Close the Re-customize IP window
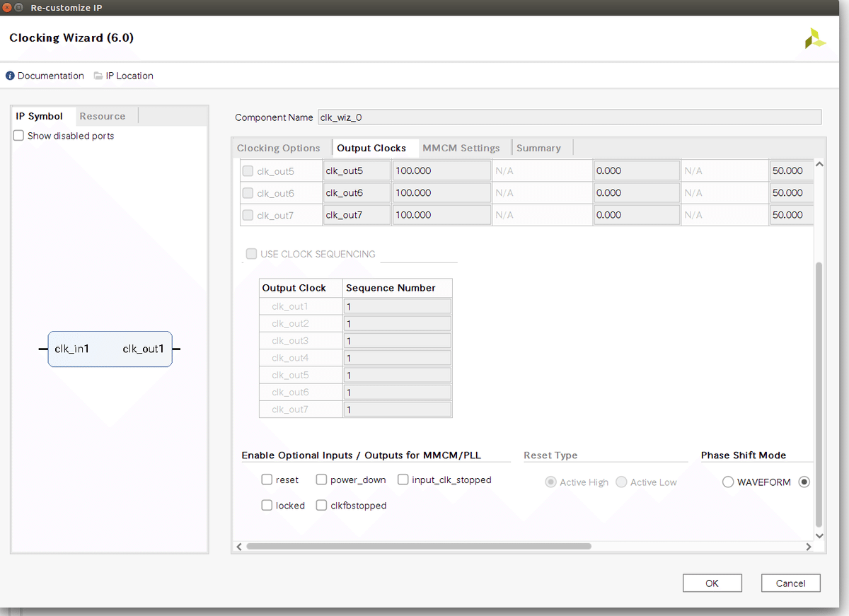This screenshot has height=616, width=849. pos(7,7)
